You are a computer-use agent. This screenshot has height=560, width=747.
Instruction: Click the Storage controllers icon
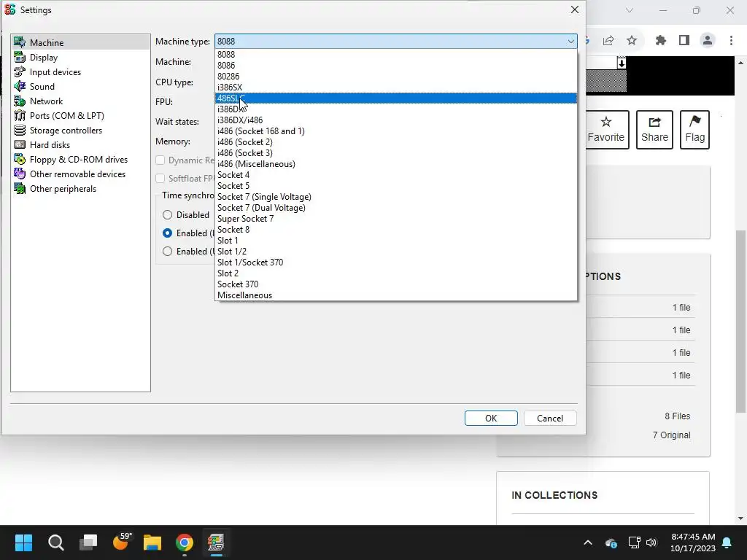20,130
